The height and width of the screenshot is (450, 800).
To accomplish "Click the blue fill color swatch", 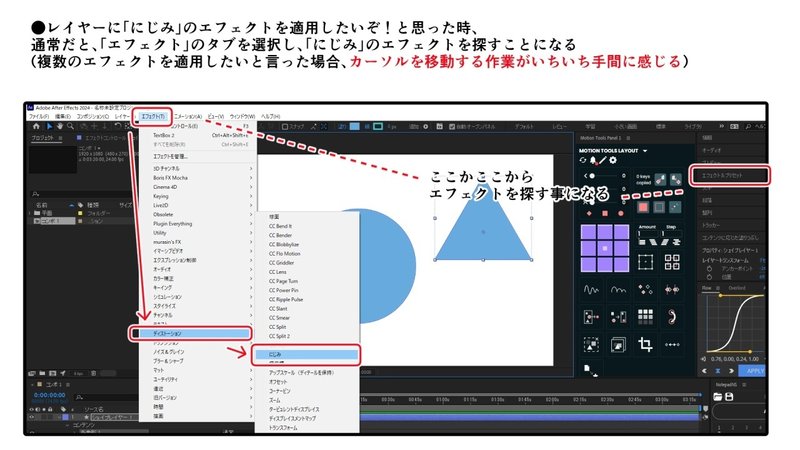I will (x=355, y=126).
